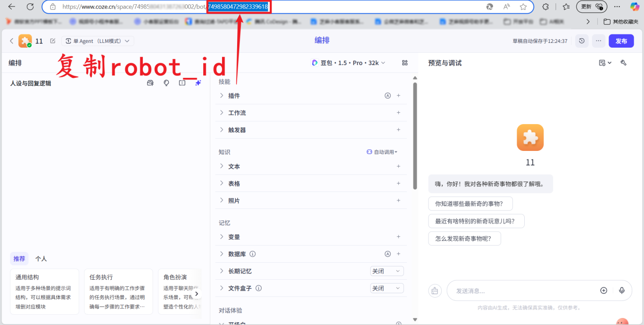Open the debug wrench icon in preview panel

coord(623,63)
